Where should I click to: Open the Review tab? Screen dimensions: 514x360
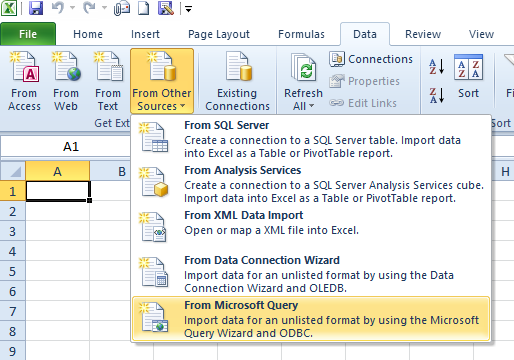click(x=423, y=34)
